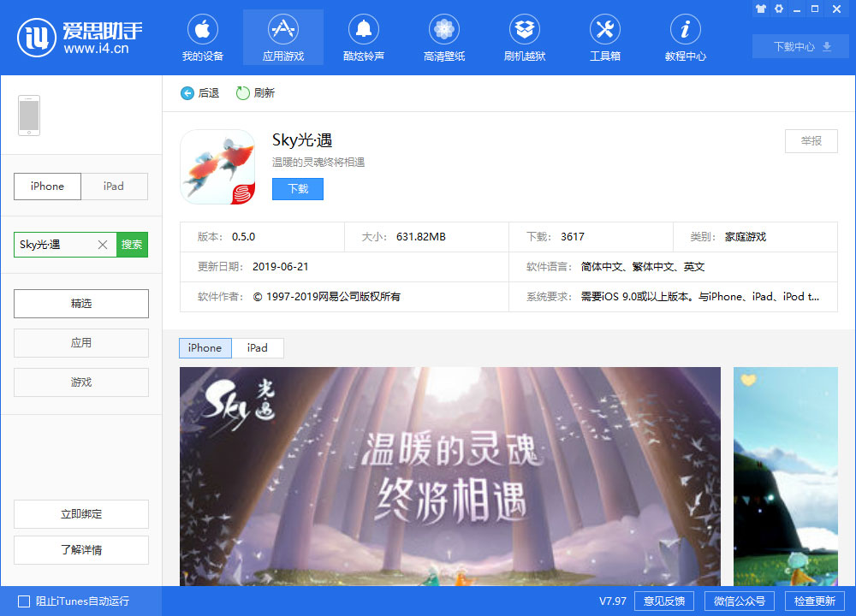Image resolution: width=856 pixels, height=616 pixels.
Task: Clear the search box with the X icon
Action: (x=103, y=245)
